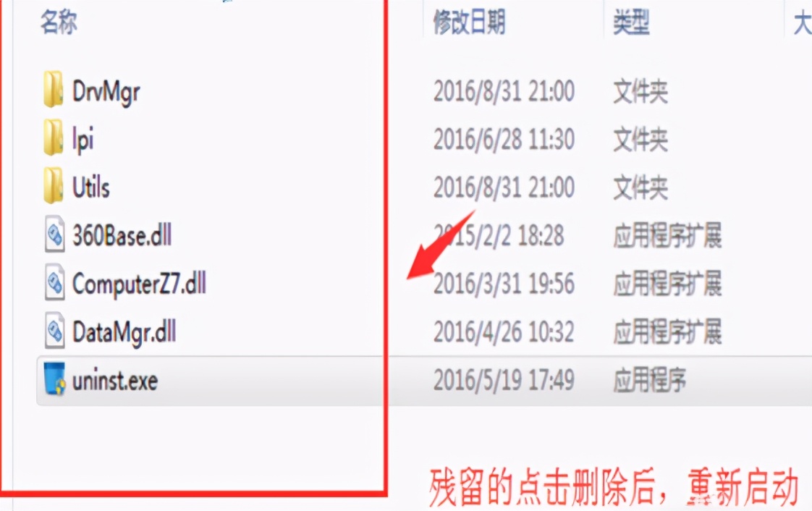Click the 文件夹 type of DrvMgr
This screenshot has width=812, height=511.
640,92
